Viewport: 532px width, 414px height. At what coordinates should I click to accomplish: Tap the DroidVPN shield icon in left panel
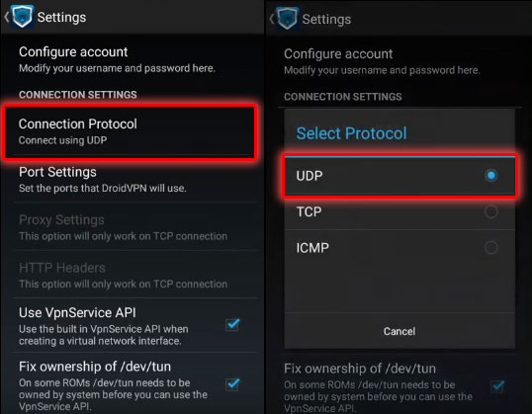[23, 16]
